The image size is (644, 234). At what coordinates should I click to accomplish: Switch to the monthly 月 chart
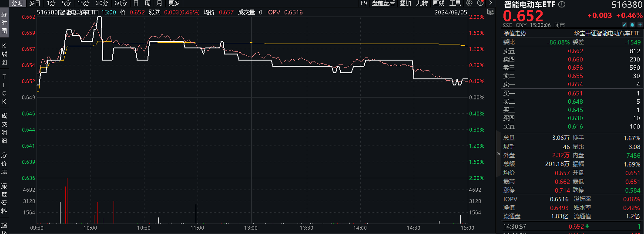[159, 3]
